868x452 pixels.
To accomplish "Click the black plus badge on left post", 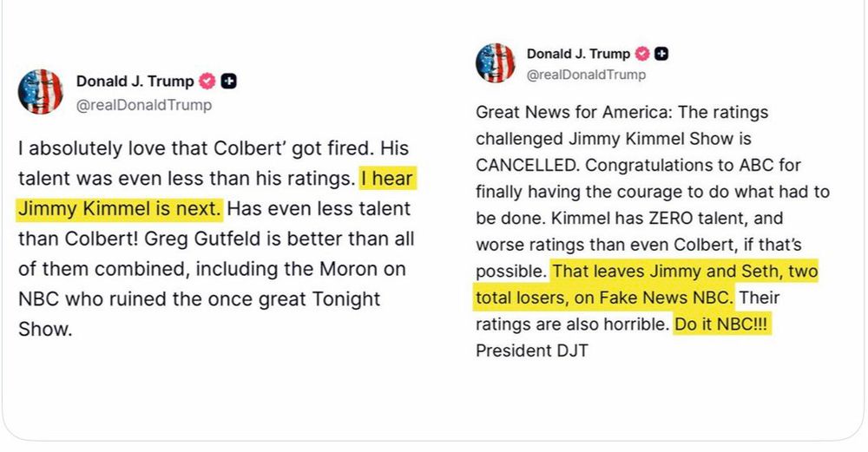I will [x=228, y=82].
